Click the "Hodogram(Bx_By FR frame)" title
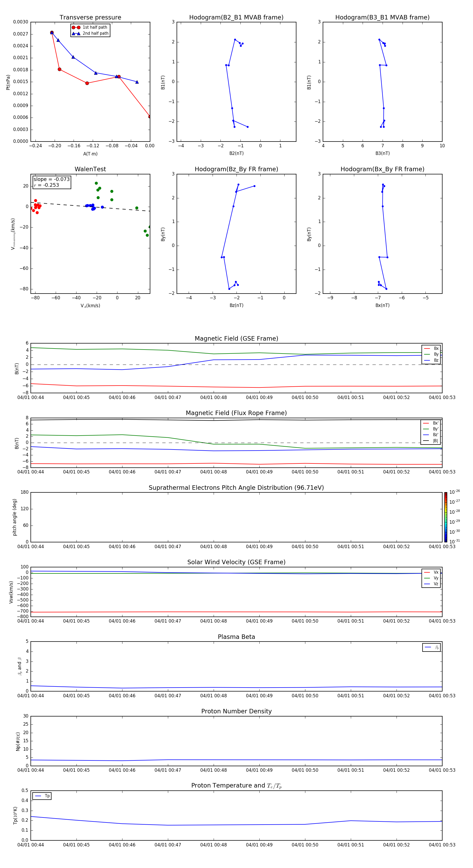Viewport: 473px width, 868px height. coord(382,169)
